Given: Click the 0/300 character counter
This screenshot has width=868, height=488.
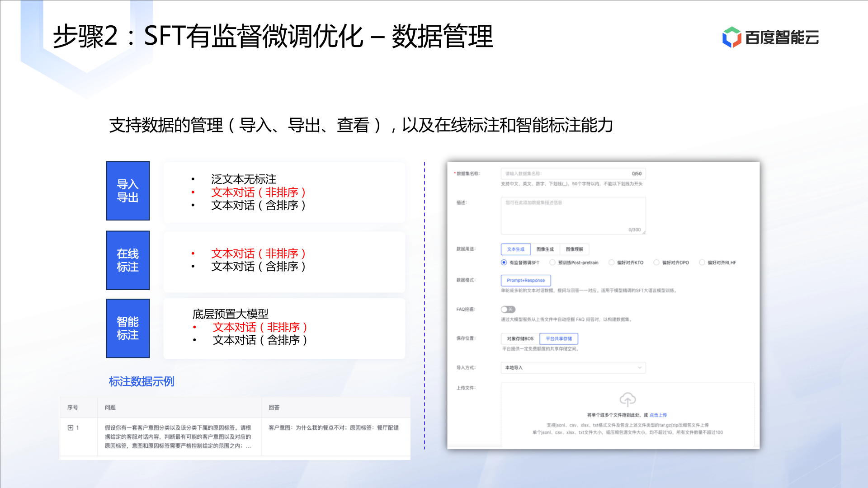Looking at the screenshot, I should pos(634,230).
